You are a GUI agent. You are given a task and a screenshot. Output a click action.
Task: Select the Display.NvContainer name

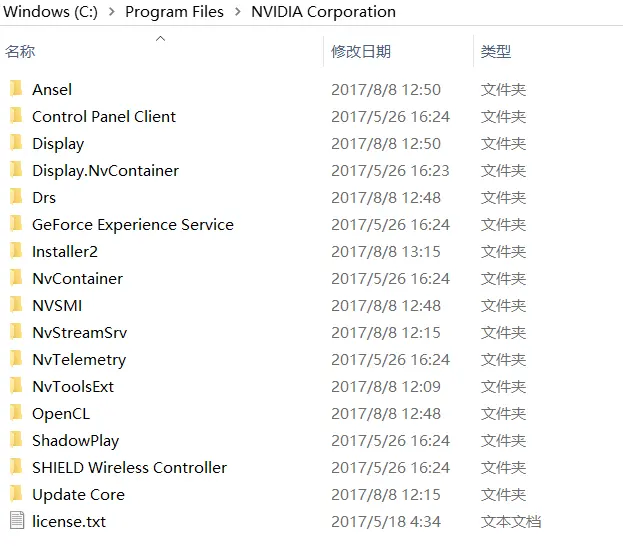[105, 171]
